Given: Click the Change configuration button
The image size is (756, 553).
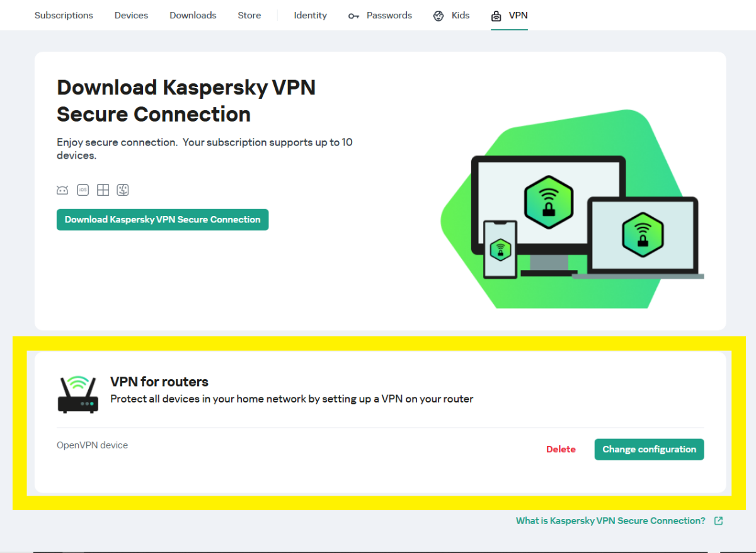Looking at the screenshot, I should 649,449.
